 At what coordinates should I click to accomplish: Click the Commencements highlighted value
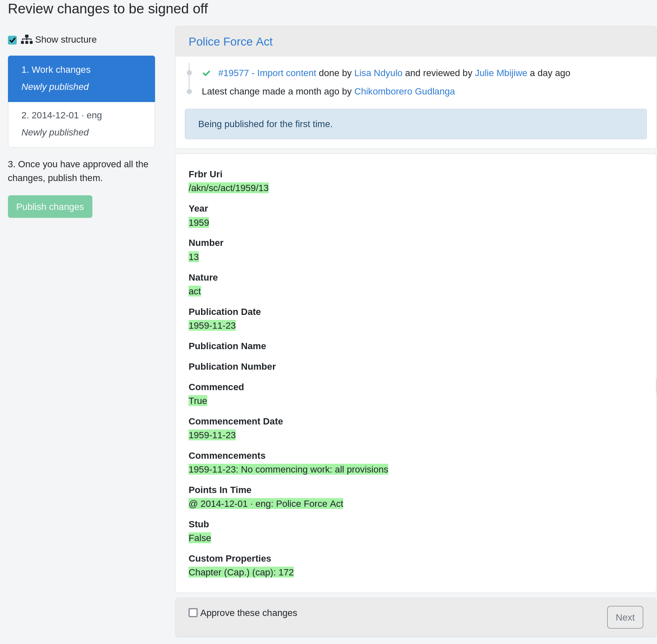tap(288, 470)
